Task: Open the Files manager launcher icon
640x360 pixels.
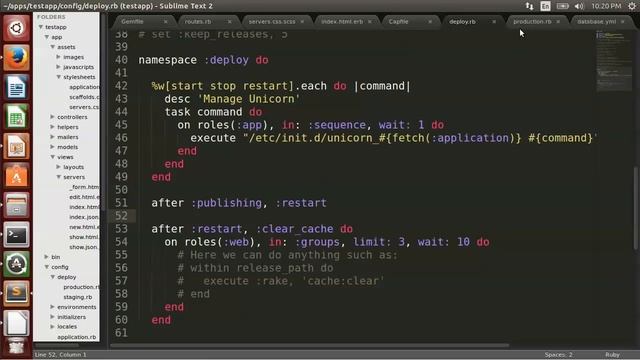Action: pos(16,205)
